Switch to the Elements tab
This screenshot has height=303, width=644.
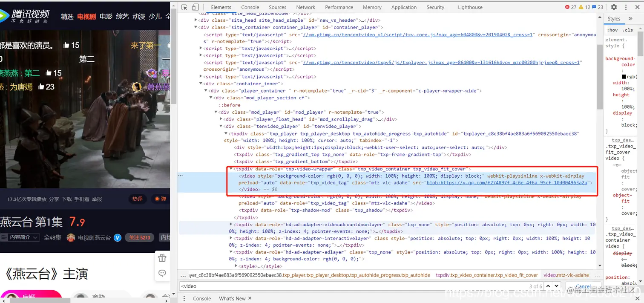point(221,7)
